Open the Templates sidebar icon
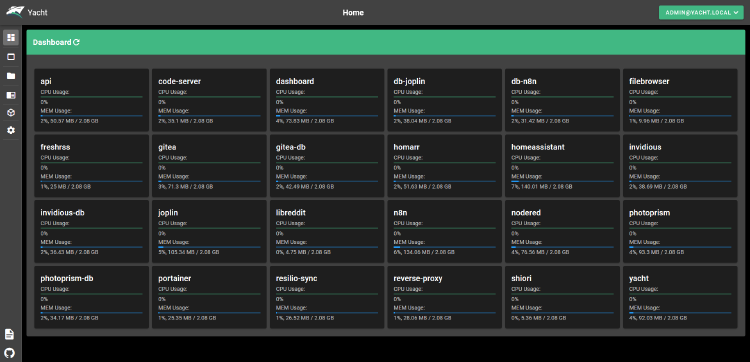The height and width of the screenshot is (362, 750). tap(11, 95)
